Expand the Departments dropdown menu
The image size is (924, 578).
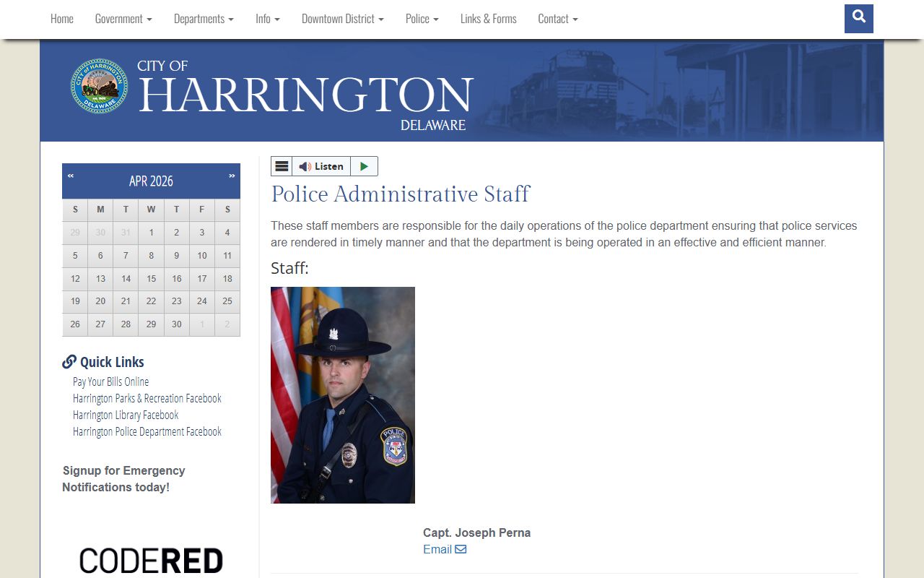[x=204, y=19]
